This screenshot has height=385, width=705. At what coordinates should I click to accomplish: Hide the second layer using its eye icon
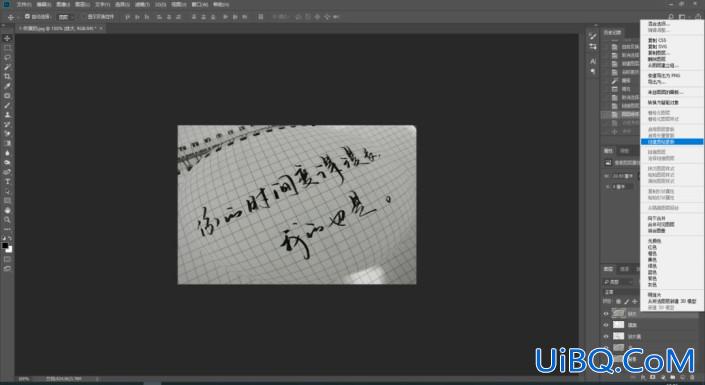[x=606, y=325]
